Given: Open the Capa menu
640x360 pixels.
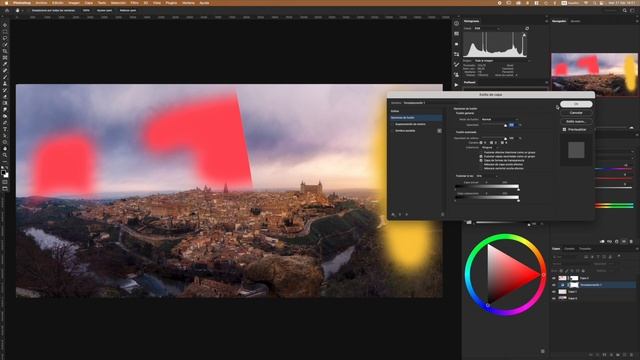Looking at the screenshot, I should 89,3.
